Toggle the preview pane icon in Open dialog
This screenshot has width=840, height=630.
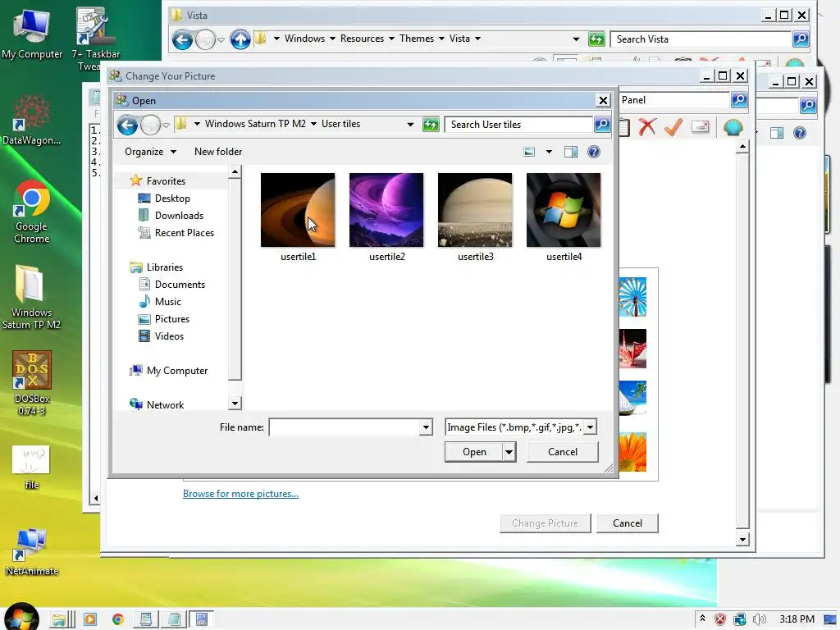click(x=571, y=152)
